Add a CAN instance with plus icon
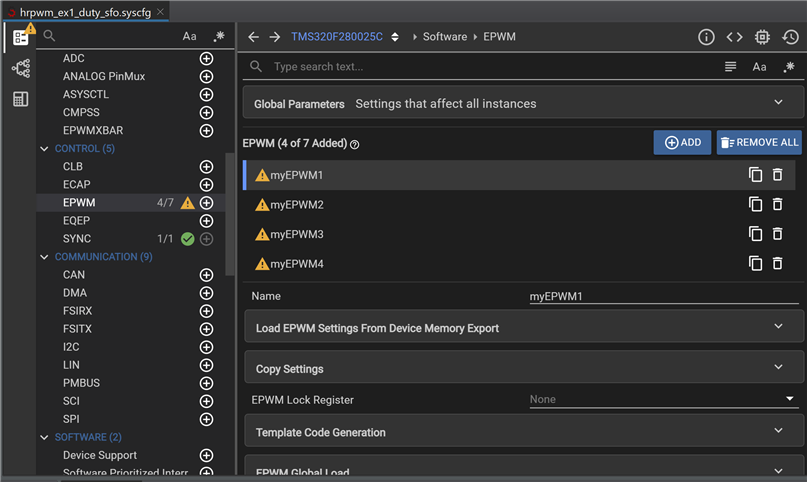The width and height of the screenshot is (807, 482). pyautogui.click(x=207, y=275)
